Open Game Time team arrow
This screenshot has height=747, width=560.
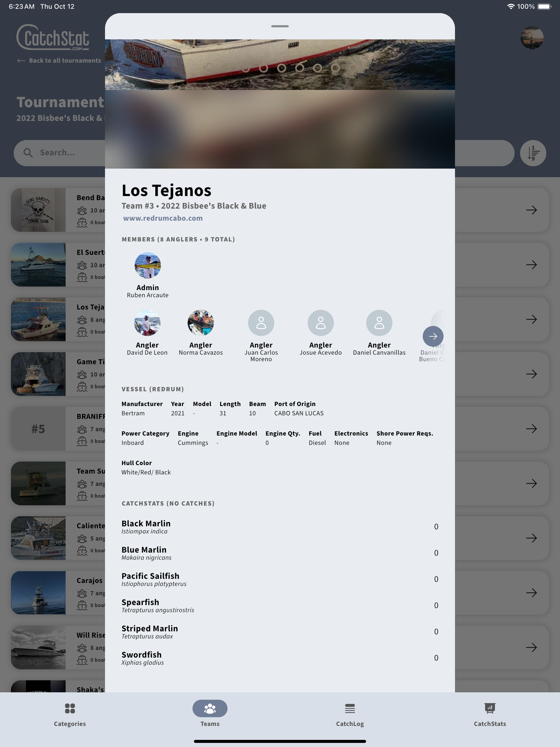point(532,374)
